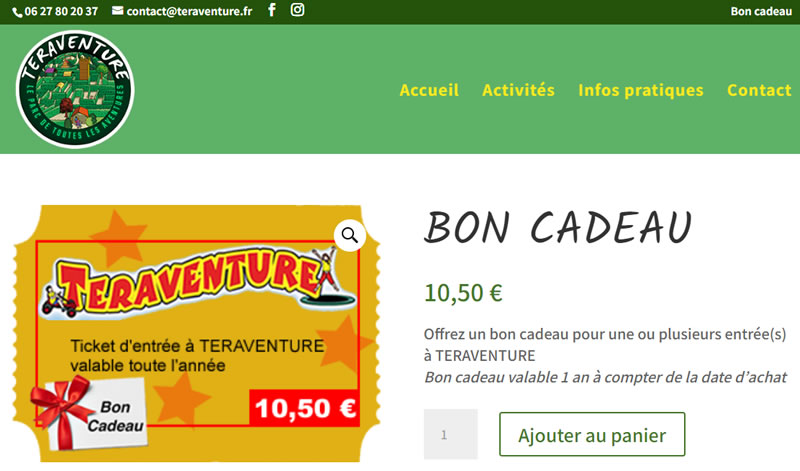Image resolution: width=800 pixels, height=471 pixels.
Task: Click the envelope email icon
Action: click(x=117, y=11)
